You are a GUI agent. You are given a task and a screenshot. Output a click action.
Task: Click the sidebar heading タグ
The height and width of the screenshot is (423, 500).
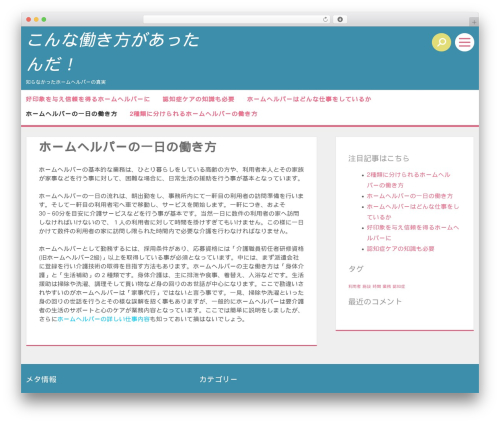coord(356,269)
